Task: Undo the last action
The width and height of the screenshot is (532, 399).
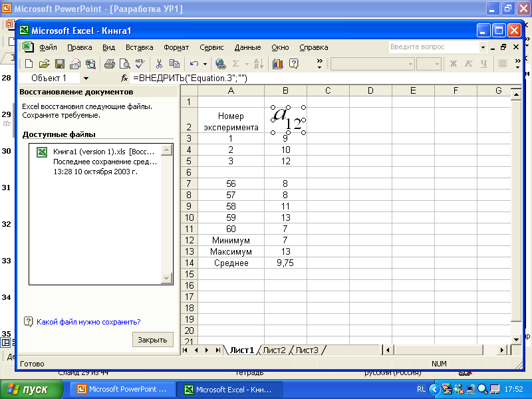Action: coord(194,64)
